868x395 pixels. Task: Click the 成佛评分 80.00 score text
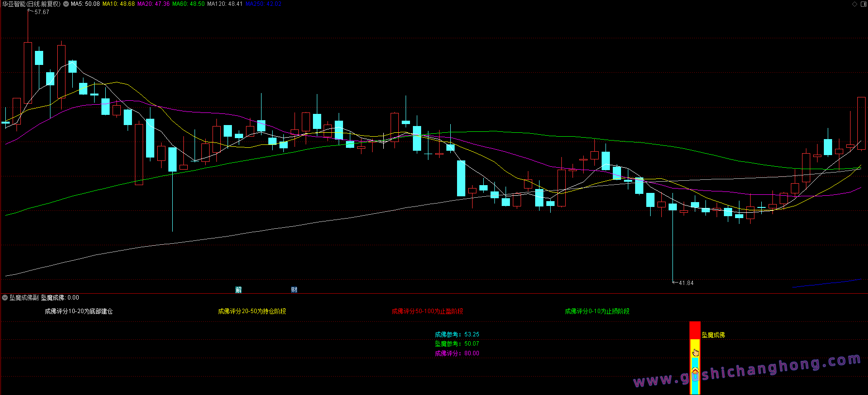457,353
